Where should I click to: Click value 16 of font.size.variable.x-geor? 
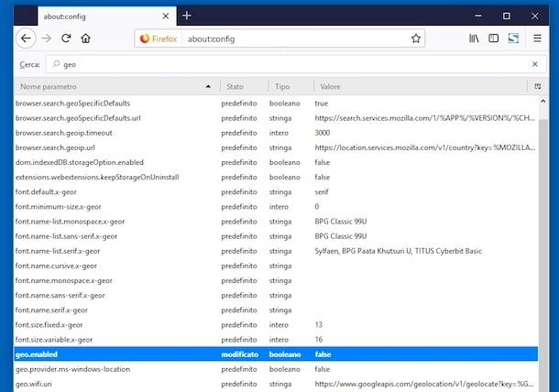[x=319, y=340]
